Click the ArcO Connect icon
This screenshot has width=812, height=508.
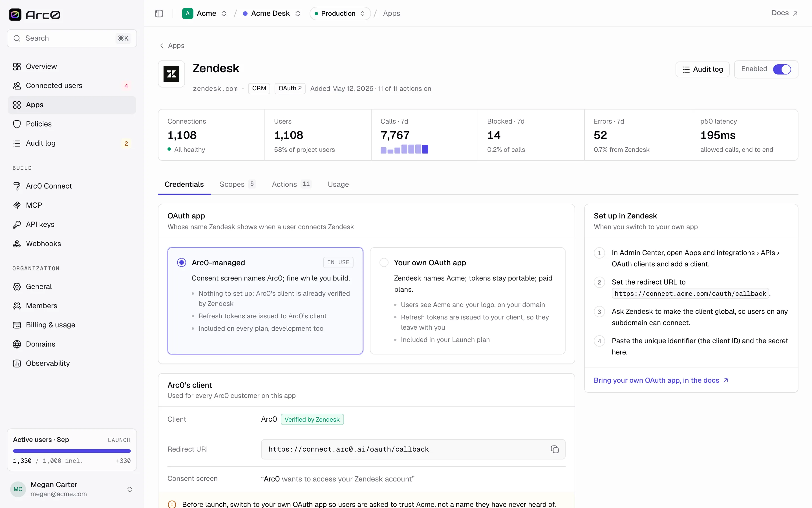click(x=17, y=186)
